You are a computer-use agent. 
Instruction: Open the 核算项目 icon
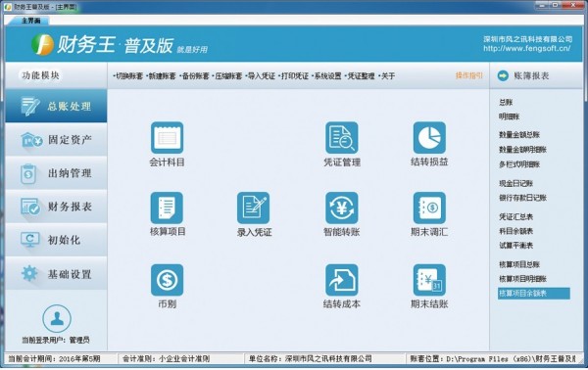[167, 208]
